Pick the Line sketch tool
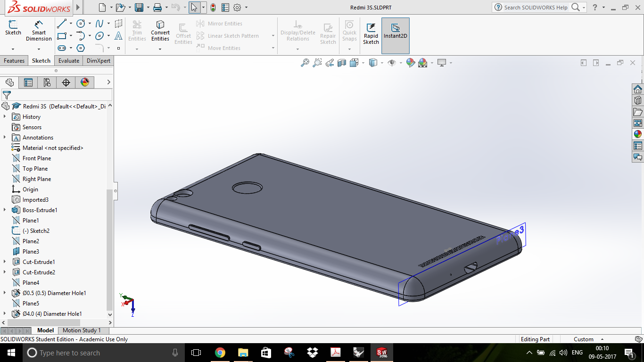 tap(61, 24)
